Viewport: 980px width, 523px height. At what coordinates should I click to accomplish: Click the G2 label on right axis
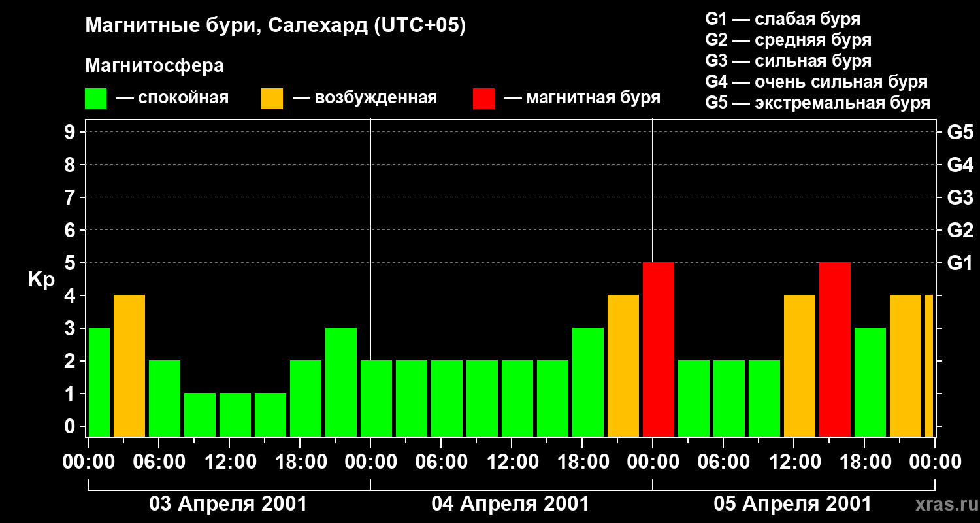pyautogui.click(x=960, y=230)
